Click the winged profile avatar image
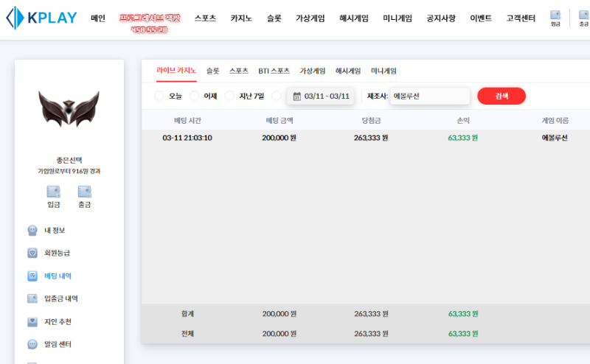This screenshot has height=364, width=590. point(69,108)
